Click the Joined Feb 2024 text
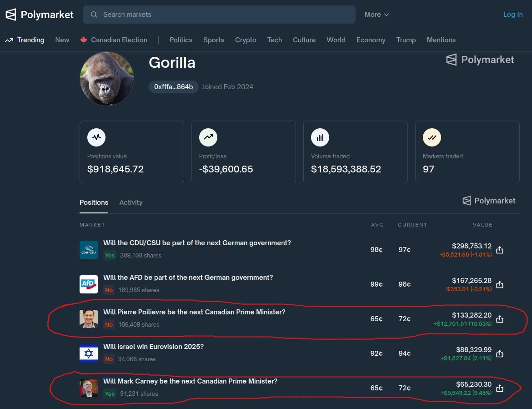The width and height of the screenshot is (532, 409). pyautogui.click(x=228, y=87)
